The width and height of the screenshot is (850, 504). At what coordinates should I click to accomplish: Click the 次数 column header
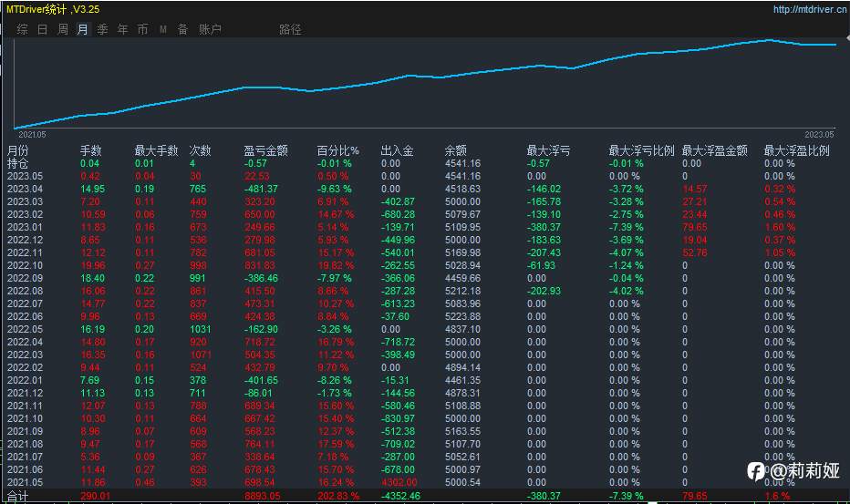pyautogui.click(x=200, y=150)
